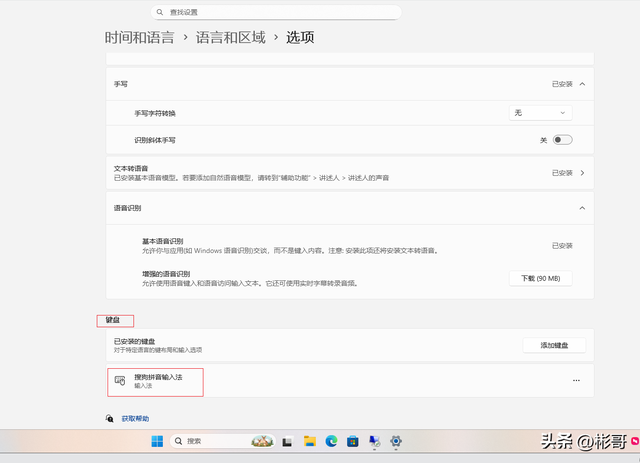The image size is (640, 463).
Task: Open Task View from the taskbar
Action: click(x=287, y=441)
